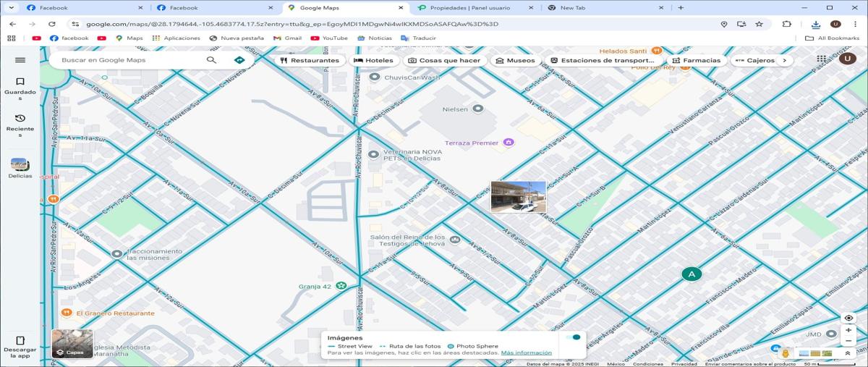
Task: Zoom in with the plus button
Action: pyautogui.click(x=848, y=330)
